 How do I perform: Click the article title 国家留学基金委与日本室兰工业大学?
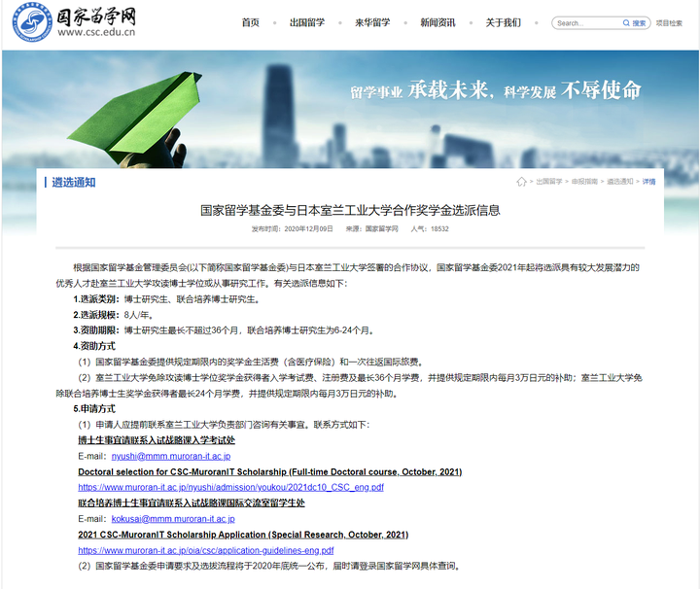tap(350, 210)
